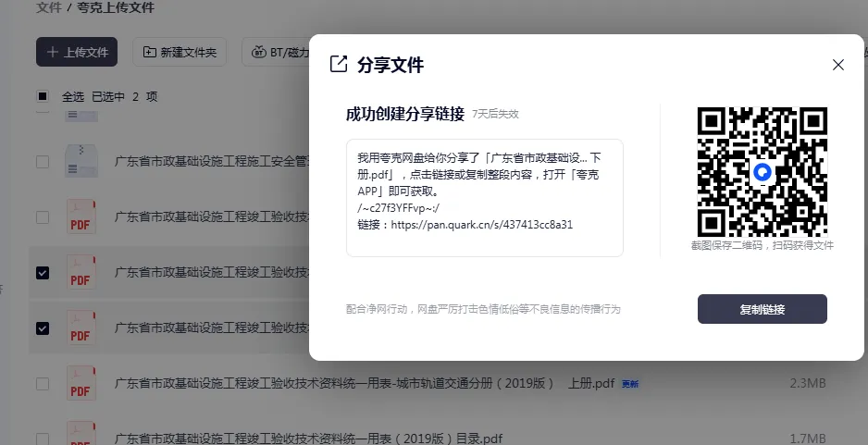Click the 7天后失效 expiry label
The width and height of the screenshot is (868, 445).
pos(495,114)
